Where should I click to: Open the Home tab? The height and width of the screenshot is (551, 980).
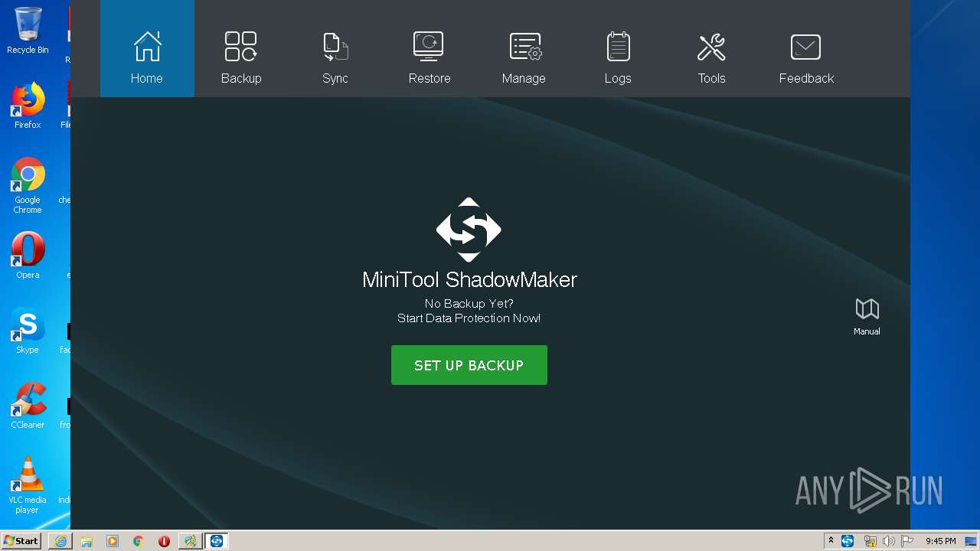click(x=147, y=49)
